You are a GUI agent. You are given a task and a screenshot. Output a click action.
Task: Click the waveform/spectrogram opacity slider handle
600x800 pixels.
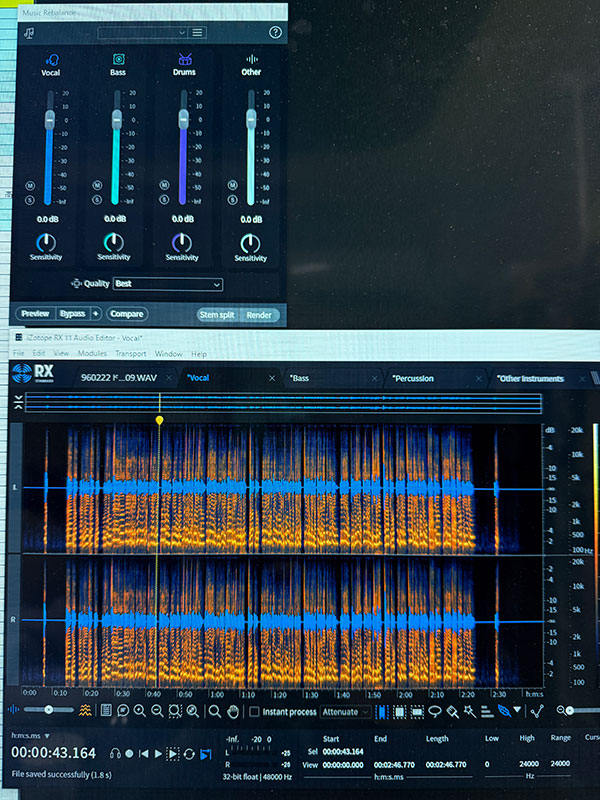pyautogui.click(x=48, y=710)
